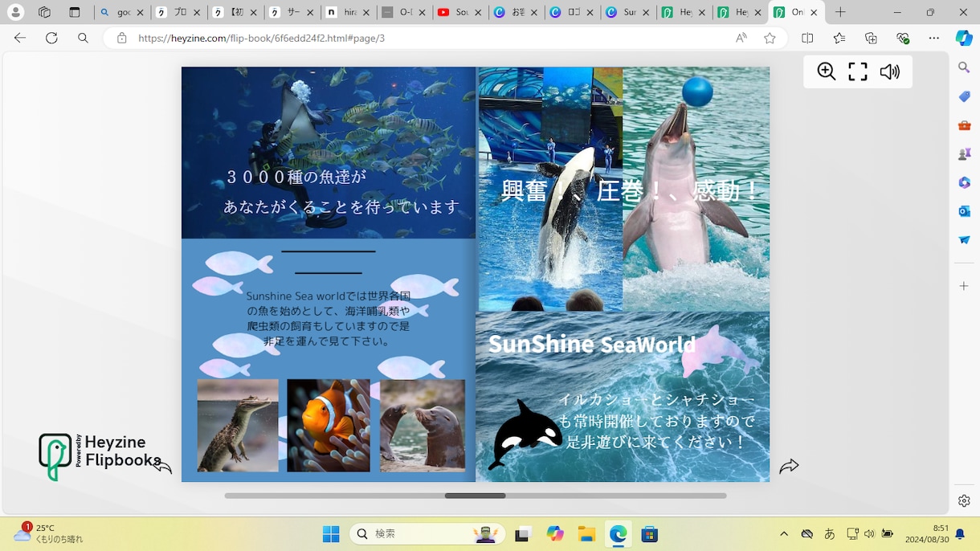
Task: Open the tab actions menu
Action: tap(75, 13)
